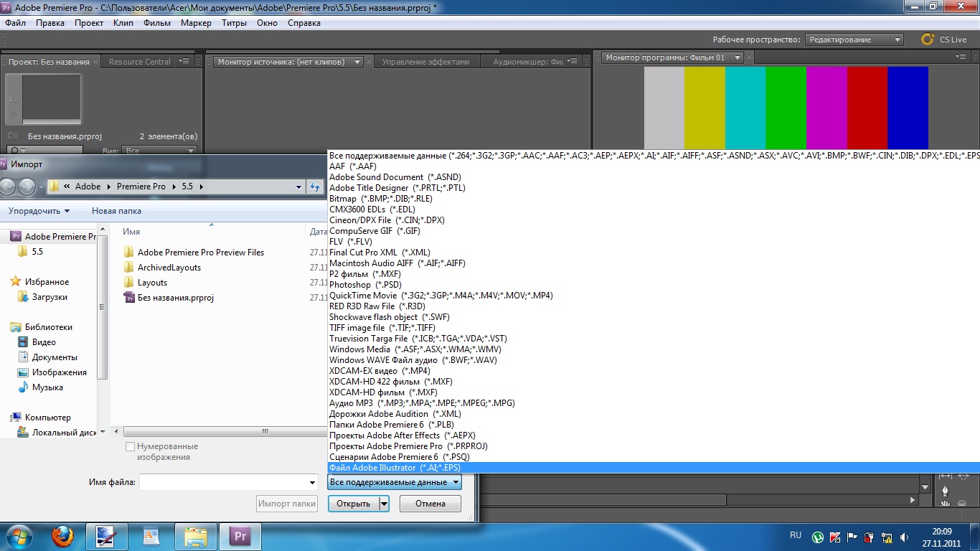This screenshot has width=980, height=551.
Task: Click the Music library icon
Action: pyautogui.click(x=23, y=387)
